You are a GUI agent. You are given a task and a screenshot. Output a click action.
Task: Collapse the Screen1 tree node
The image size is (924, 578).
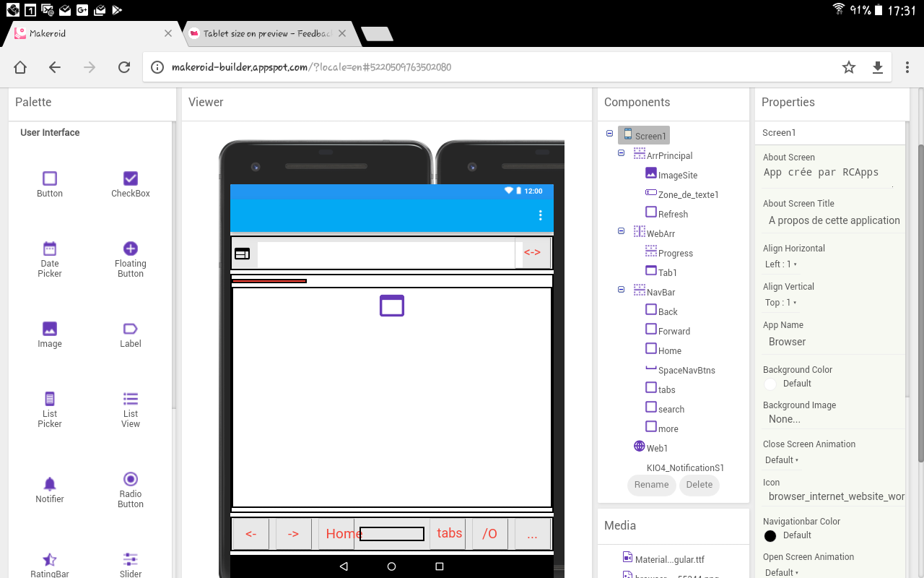coord(610,134)
